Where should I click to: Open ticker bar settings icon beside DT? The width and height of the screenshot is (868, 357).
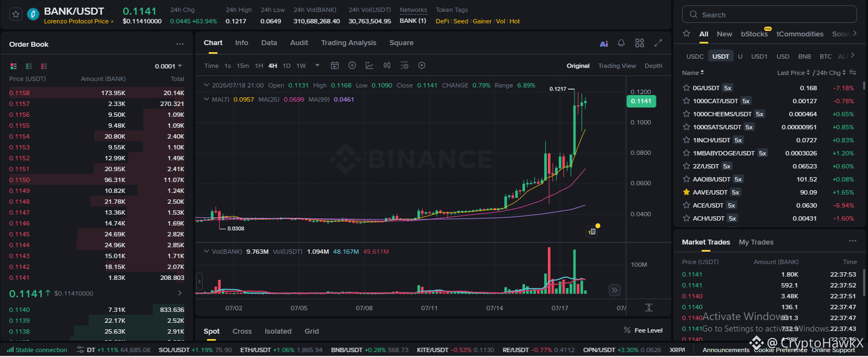pyautogui.click(x=80, y=349)
